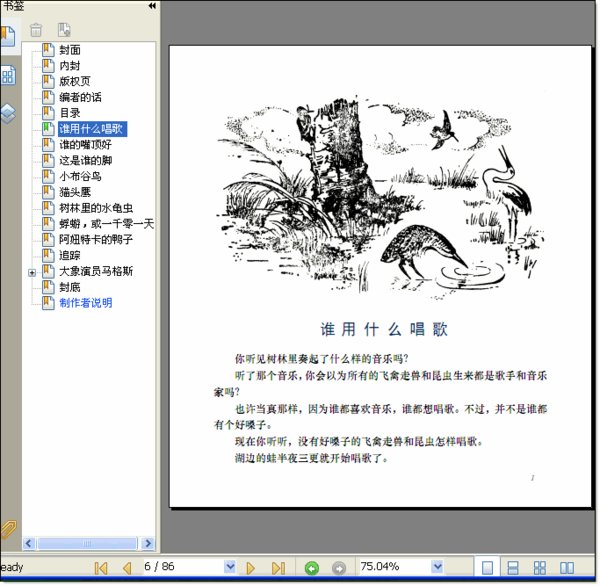
Task: Open the 大象演员马格斯 bookmark
Action: (96, 271)
